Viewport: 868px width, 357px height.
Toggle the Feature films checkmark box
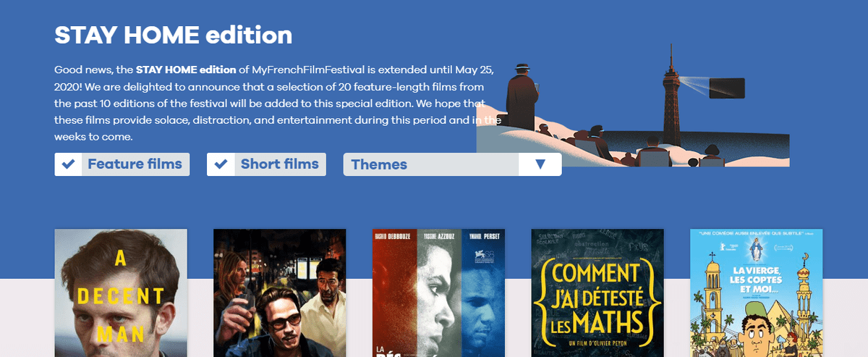68,164
